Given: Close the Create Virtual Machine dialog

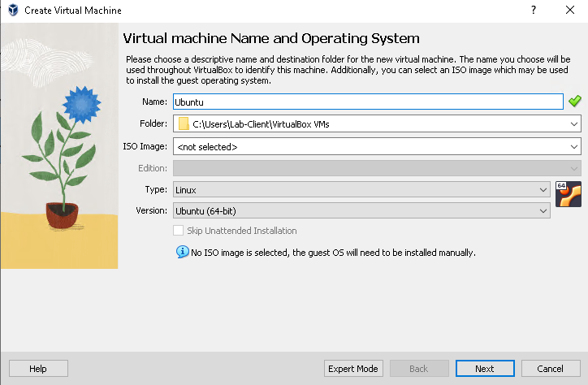Looking at the screenshot, I should tap(570, 10).
